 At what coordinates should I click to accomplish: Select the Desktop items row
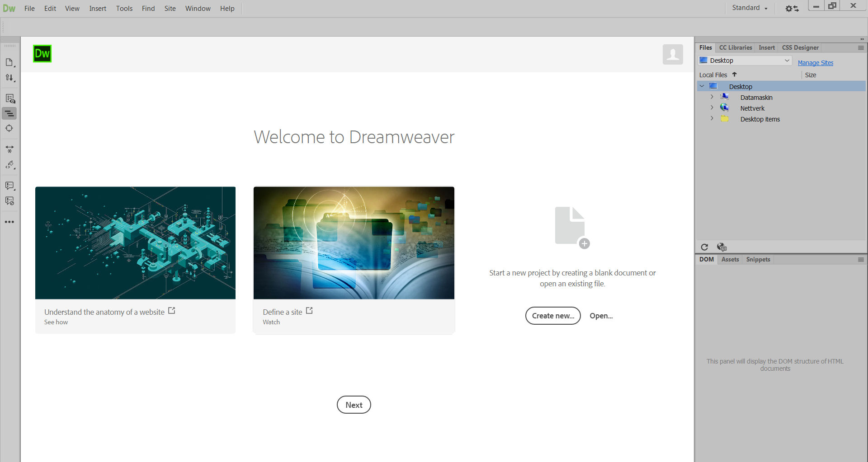coord(781,119)
